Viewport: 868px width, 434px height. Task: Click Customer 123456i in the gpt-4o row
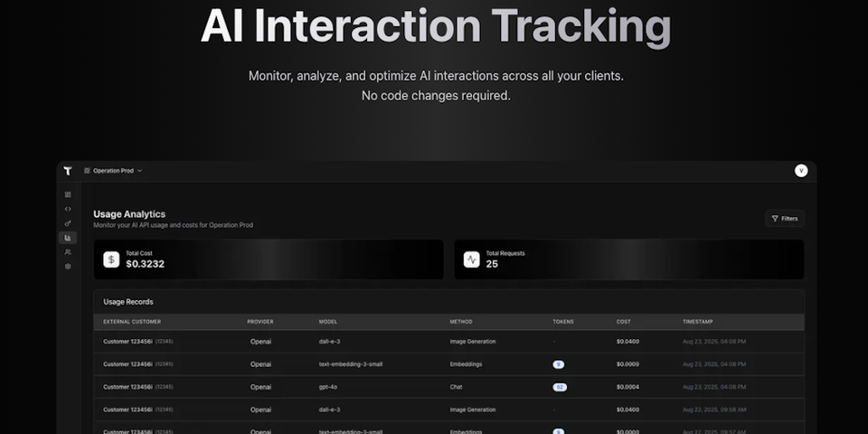point(127,388)
